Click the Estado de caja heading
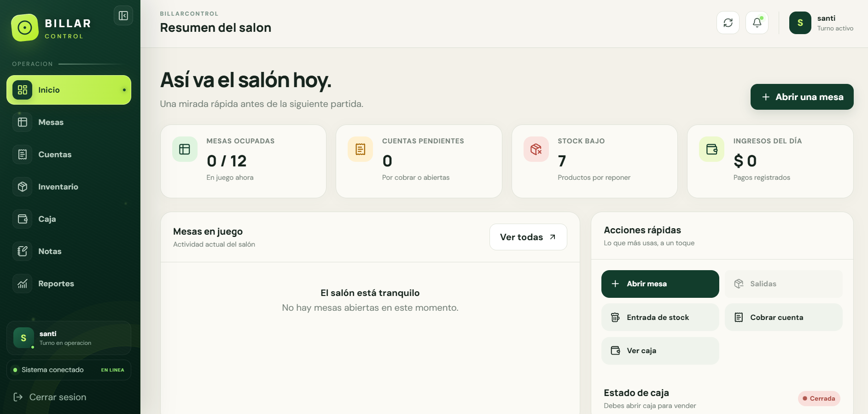This screenshot has width=868, height=414. tap(636, 393)
